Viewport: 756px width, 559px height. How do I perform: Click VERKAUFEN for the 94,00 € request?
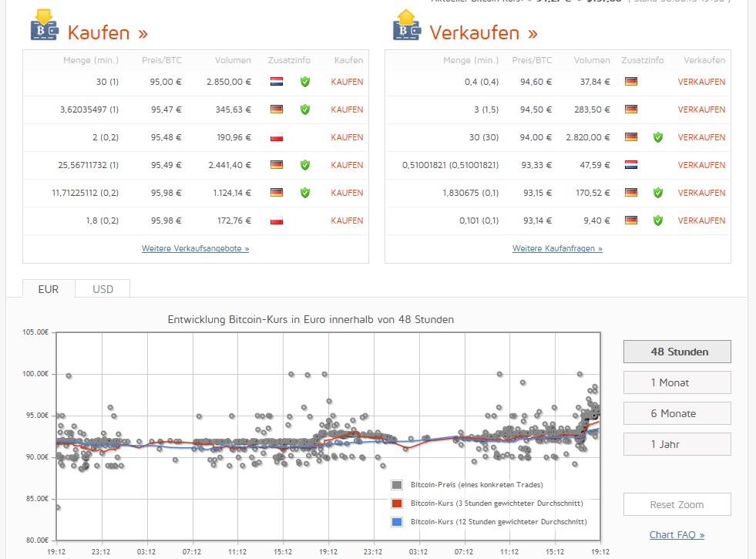701,137
